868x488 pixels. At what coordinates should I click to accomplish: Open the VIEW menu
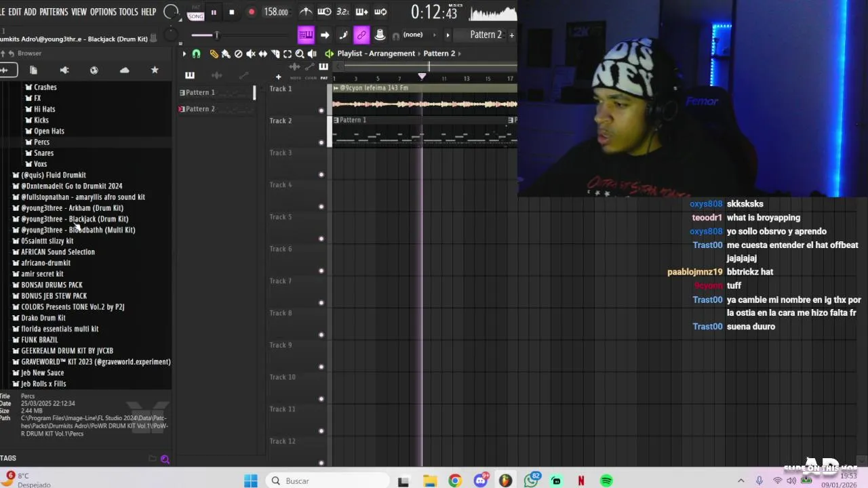click(79, 12)
